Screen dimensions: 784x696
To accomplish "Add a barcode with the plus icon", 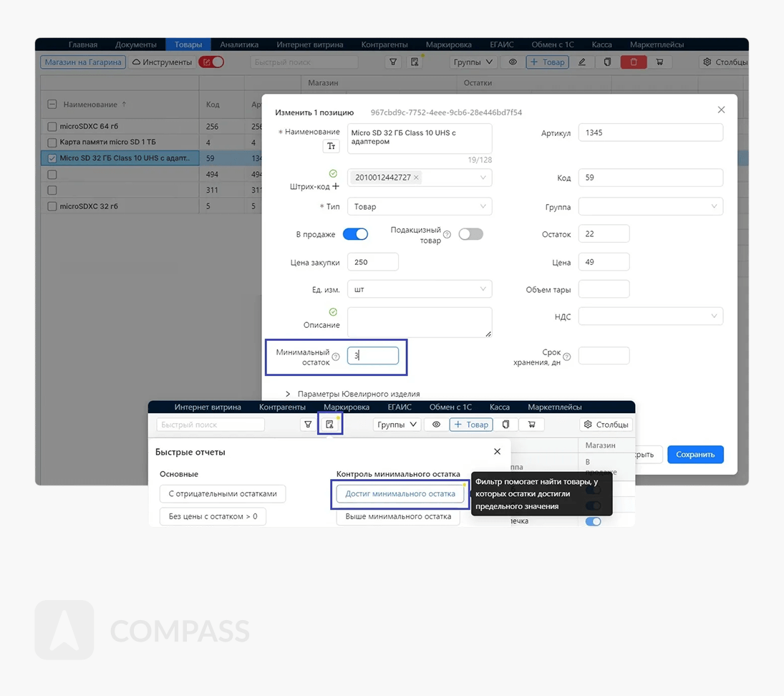I will (x=336, y=186).
